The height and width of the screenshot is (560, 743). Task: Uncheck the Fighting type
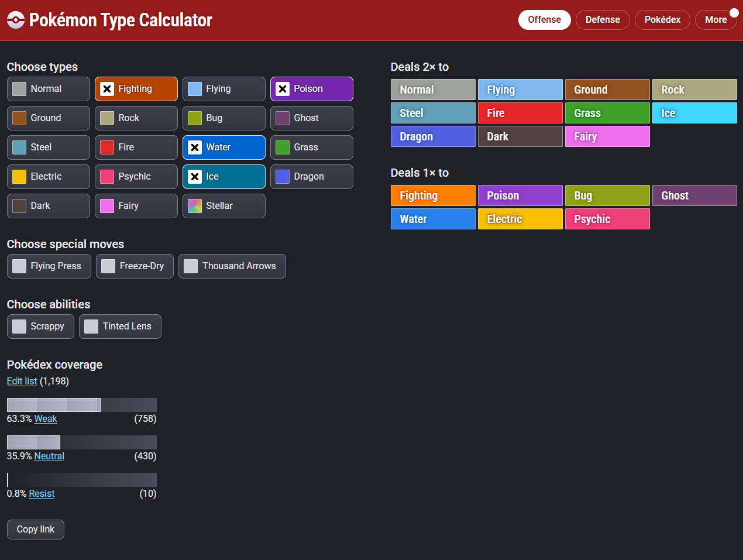[x=136, y=89]
